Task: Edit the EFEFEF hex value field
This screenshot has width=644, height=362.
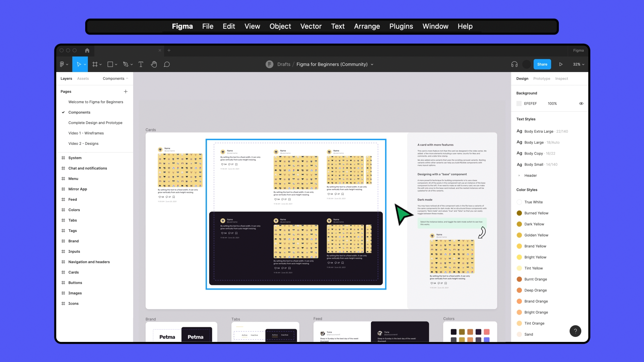Action: click(530, 104)
